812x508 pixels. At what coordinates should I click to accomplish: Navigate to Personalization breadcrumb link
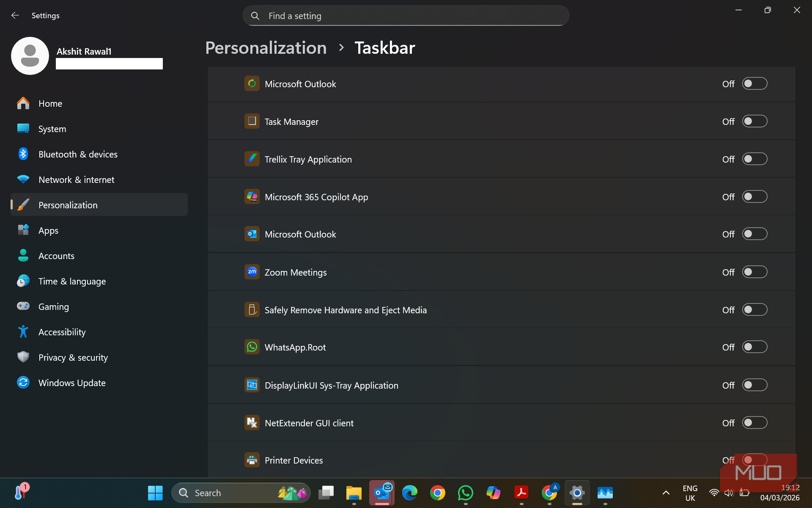coord(266,48)
